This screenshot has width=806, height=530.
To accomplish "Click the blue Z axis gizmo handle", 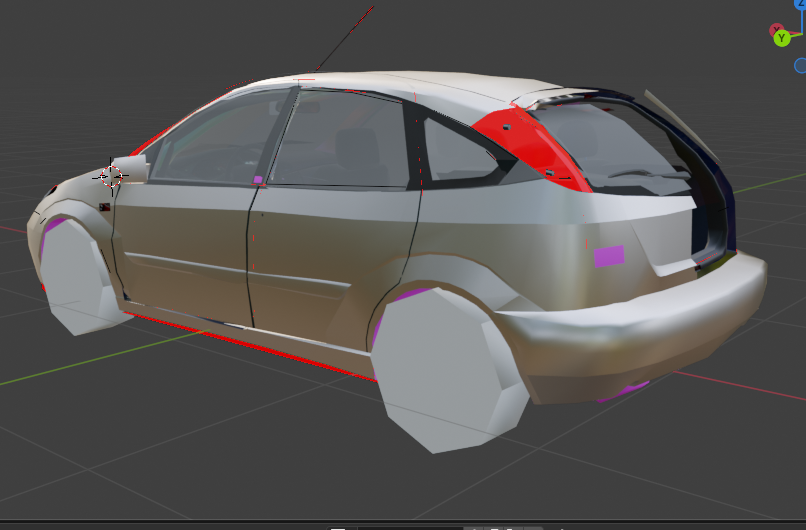I will coord(801,4).
